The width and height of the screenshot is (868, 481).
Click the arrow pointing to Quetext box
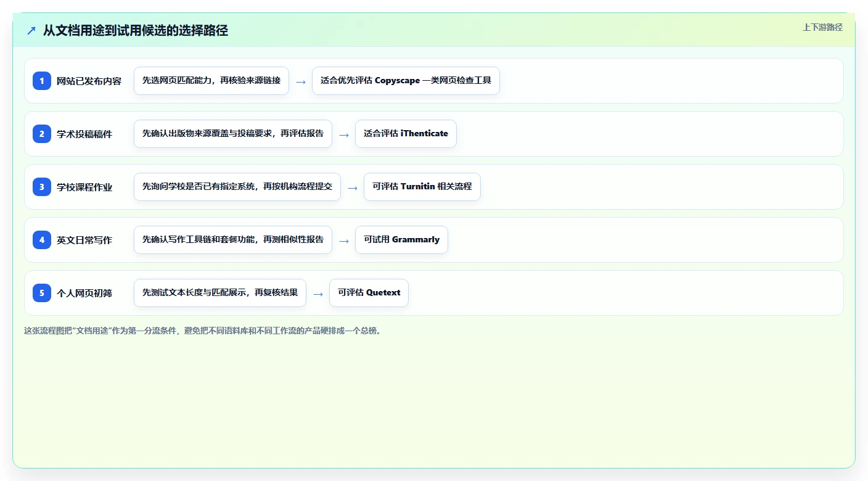pyautogui.click(x=318, y=294)
